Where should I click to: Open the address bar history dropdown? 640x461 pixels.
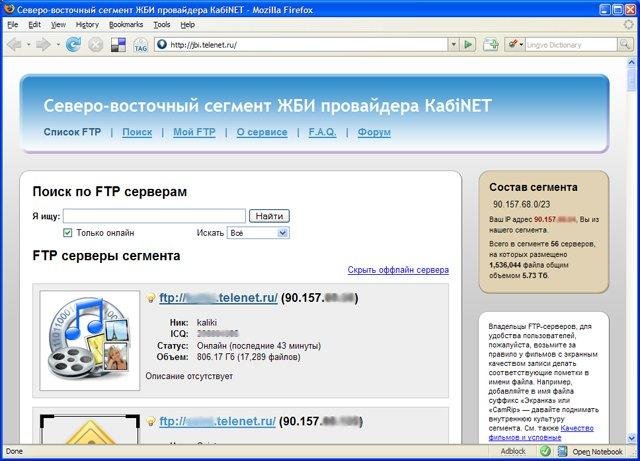click(x=453, y=45)
